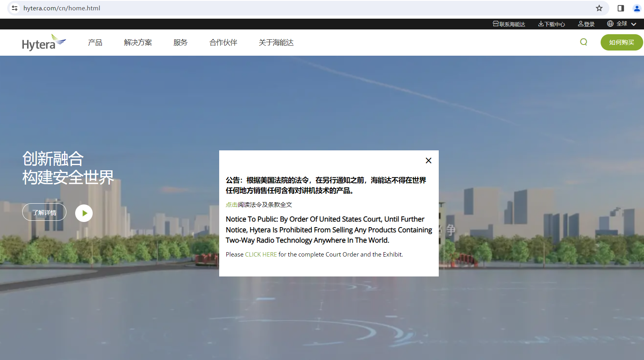Screen dimensions: 644x360
Task: Open the 联系海能达 link
Action: [x=509, y=24]
